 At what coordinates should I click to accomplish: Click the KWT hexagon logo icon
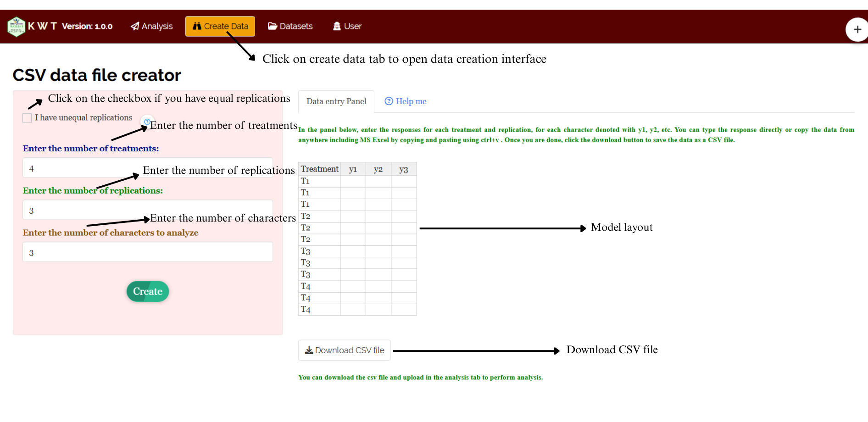coord(17,27)
